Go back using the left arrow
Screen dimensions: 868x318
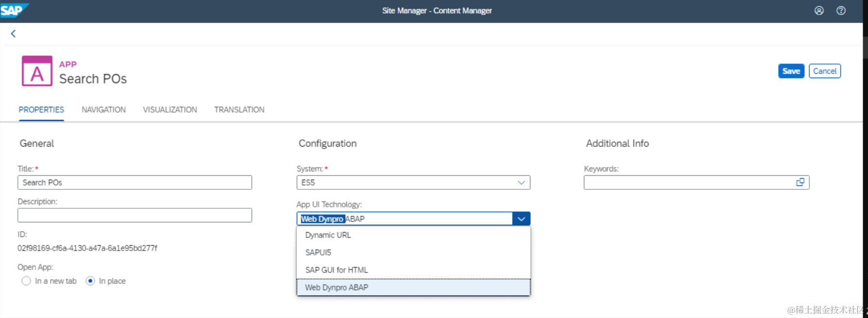tap(14, 33)
